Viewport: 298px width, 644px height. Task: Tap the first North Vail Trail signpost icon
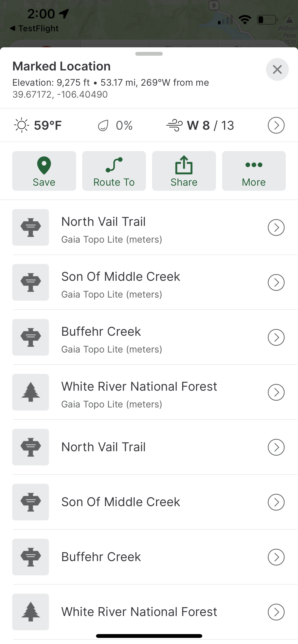31,227
